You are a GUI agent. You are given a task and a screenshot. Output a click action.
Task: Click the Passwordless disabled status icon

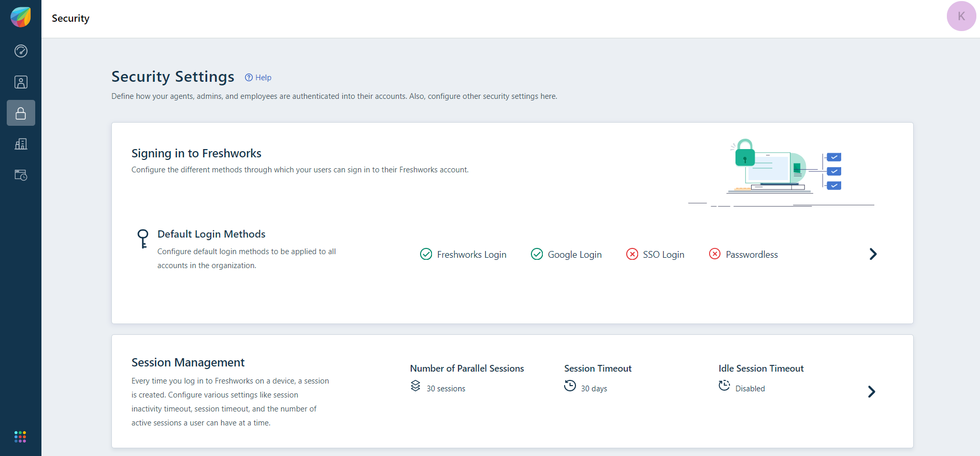[x=715, y=254]
